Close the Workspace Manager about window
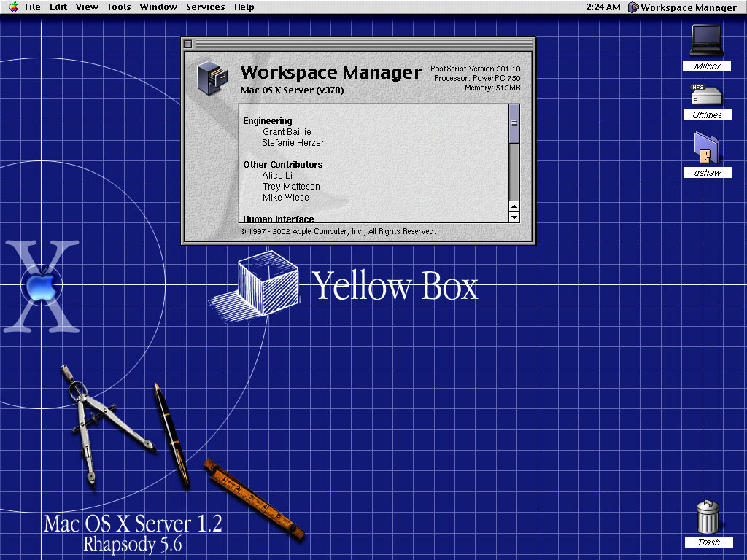The image size is (747, 560). [187, 44]
